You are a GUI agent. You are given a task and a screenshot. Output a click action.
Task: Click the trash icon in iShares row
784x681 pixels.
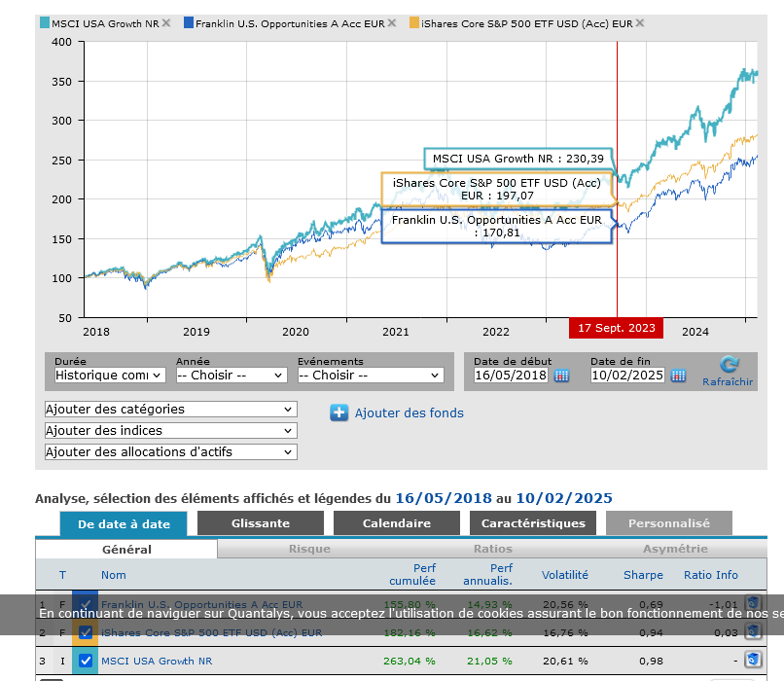(753, 631)
